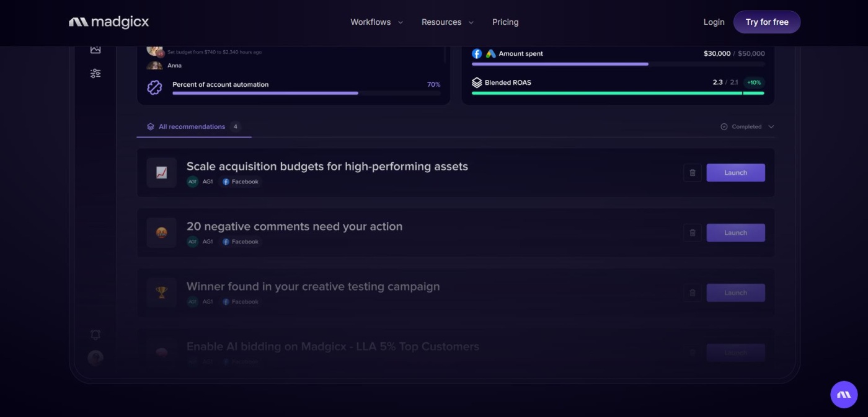Screen dimensions: 868x417
Task: Click the angry emoji icon for negative comments
Action: [162, 233]
